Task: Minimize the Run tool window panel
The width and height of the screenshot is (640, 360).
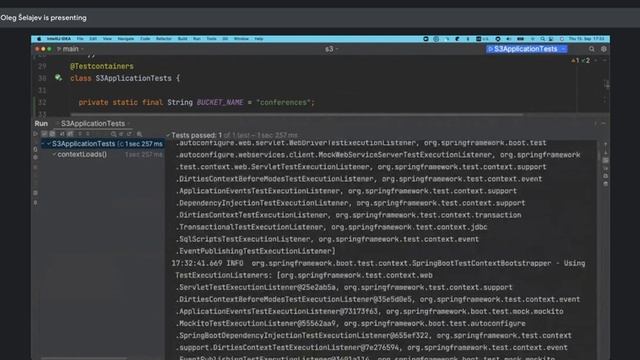Action: 604,123
